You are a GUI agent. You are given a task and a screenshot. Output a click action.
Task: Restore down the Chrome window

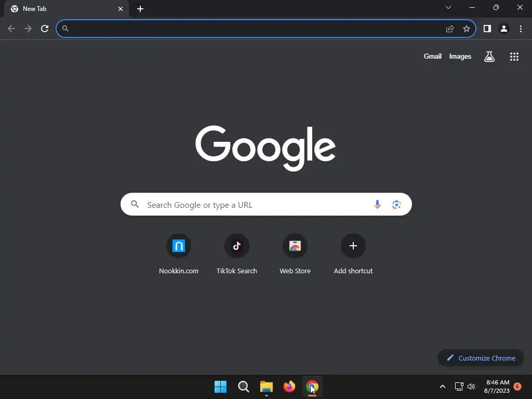click(496, 7)
